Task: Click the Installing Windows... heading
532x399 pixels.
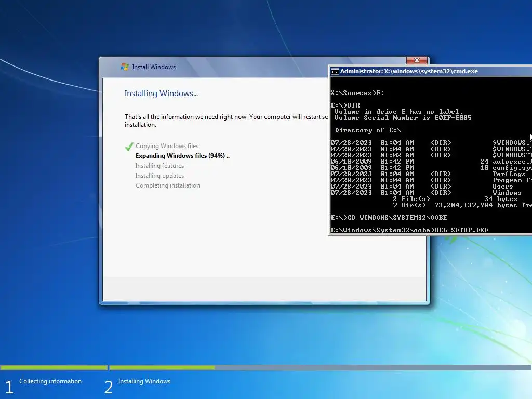Action: (161, 94)
